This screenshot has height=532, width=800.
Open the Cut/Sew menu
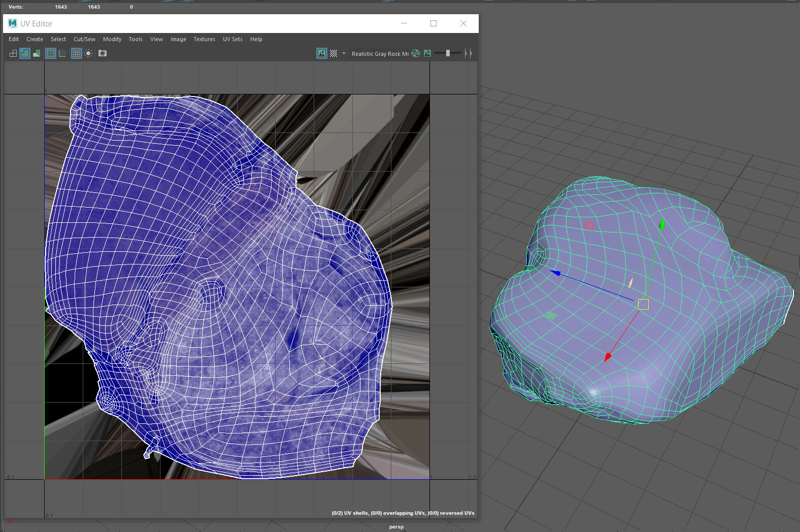[x=84, y=39]
